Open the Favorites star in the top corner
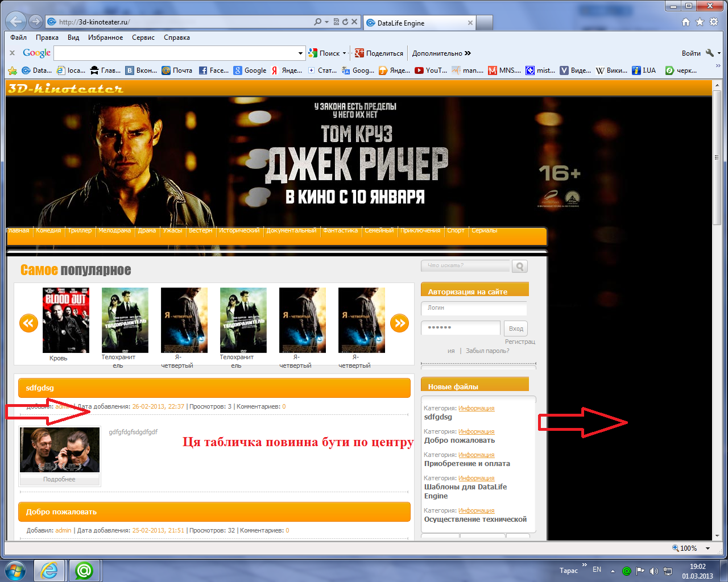728x582 pixels. coord(700,22)
